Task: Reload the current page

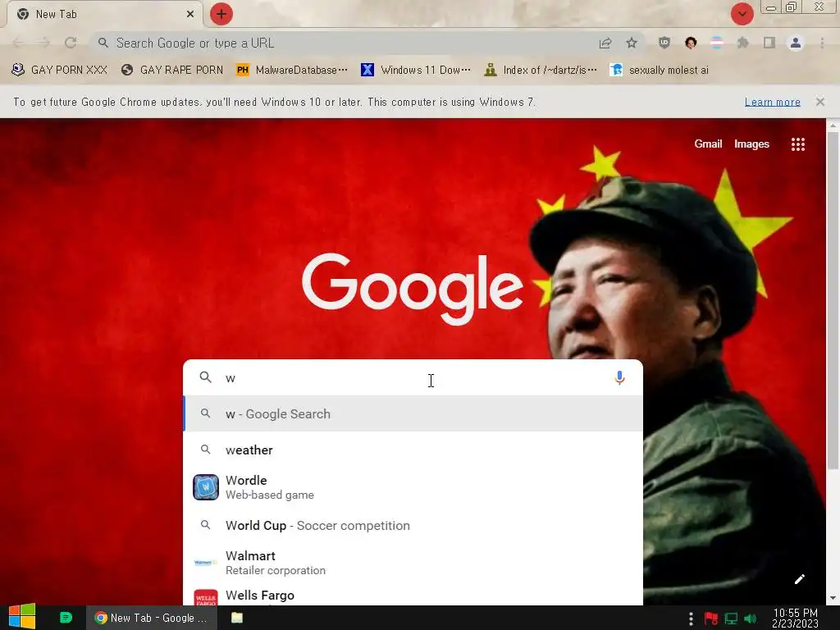Action: (71, 43)
